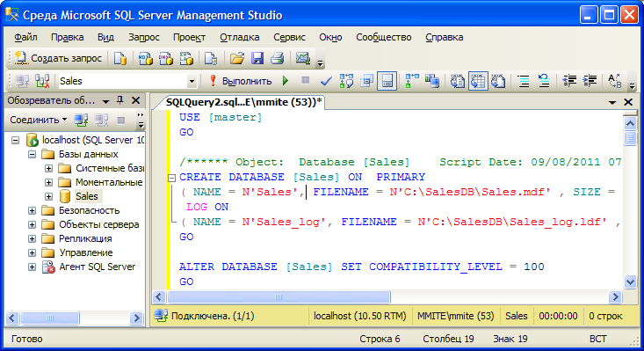Viewport: 644px width, 351px height.
Task: Click Выполнить to execute query
Action: [x=240, y=81]
